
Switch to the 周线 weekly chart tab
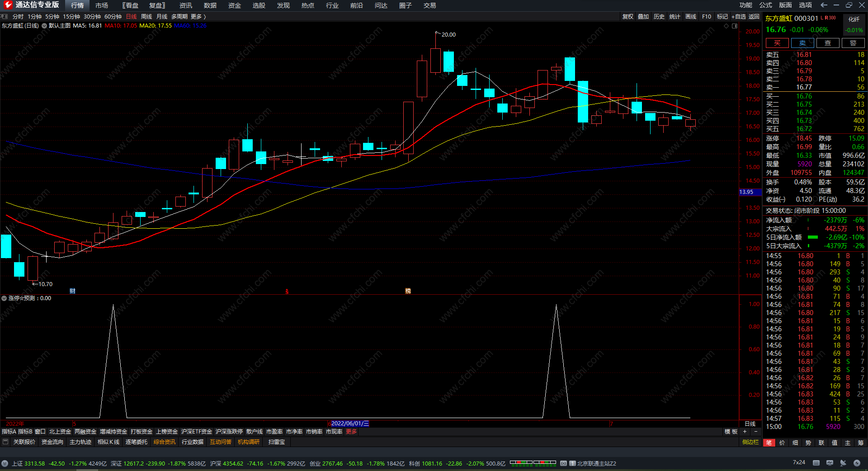pyautogui.click(x=146, y=17)
